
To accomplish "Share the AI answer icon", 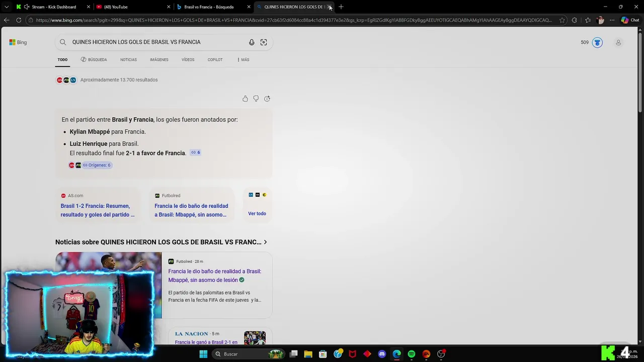I will 267,99.
